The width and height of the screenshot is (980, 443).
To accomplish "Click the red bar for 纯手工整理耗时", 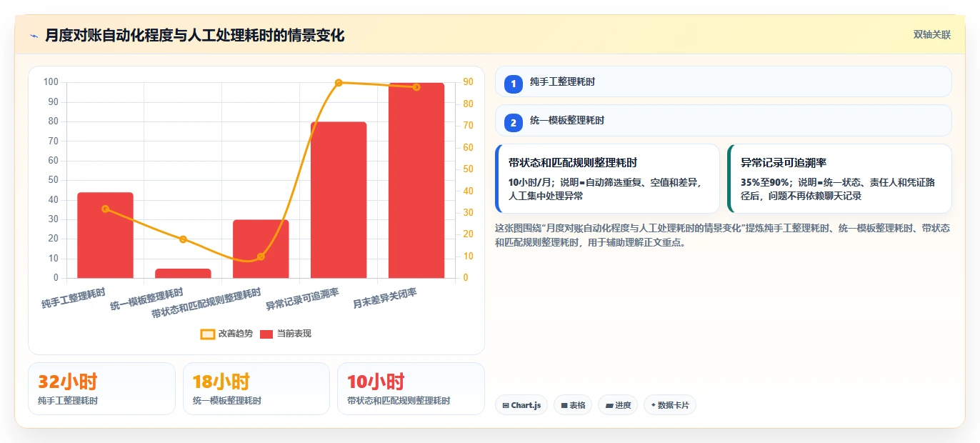I will (105, 235).
